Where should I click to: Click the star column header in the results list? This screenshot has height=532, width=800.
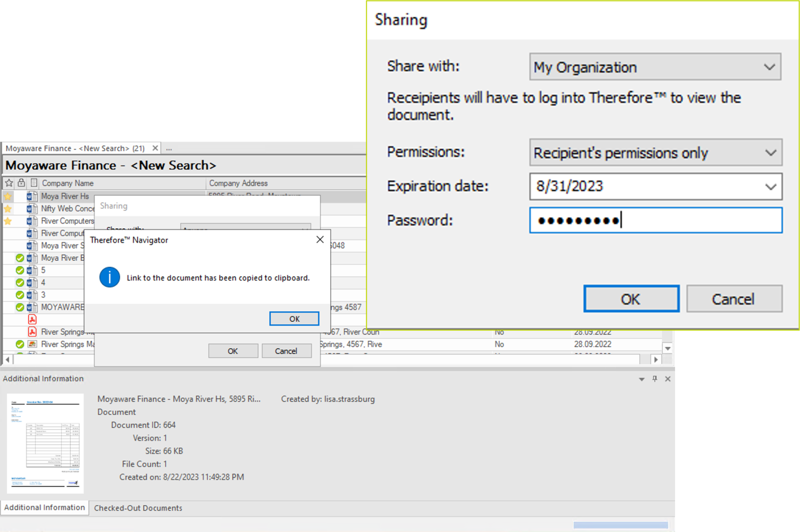[x=9, y=183]
